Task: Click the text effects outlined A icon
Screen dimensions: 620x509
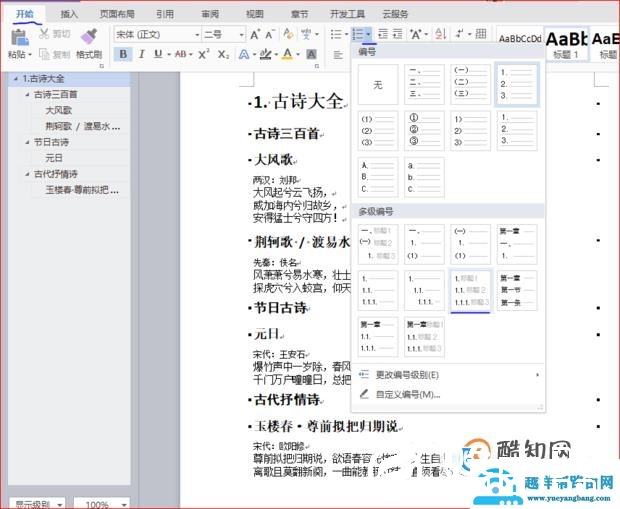Action: pyautogui.click(x=244, y=54)
